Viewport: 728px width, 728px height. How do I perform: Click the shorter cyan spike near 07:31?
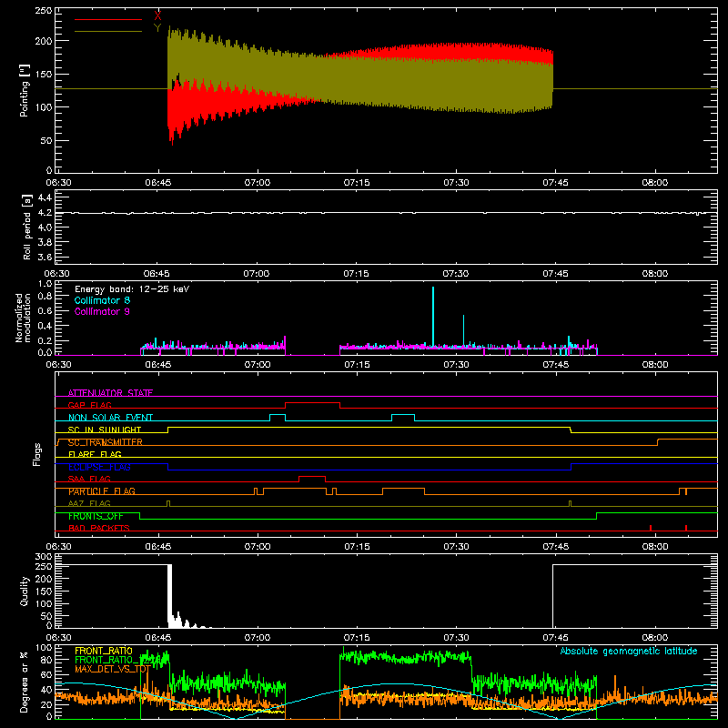pos(463,330)
